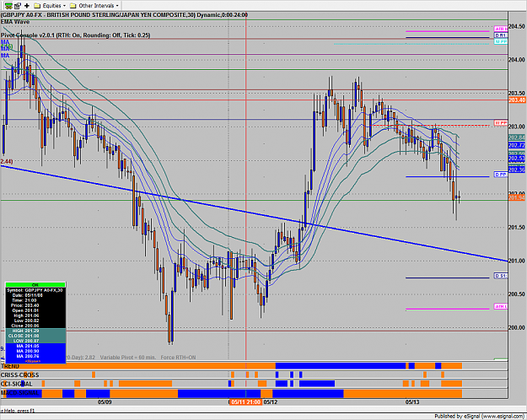Click the M PP cyan pivot label
The image size is (527, 420).
(x=501, y=41)
